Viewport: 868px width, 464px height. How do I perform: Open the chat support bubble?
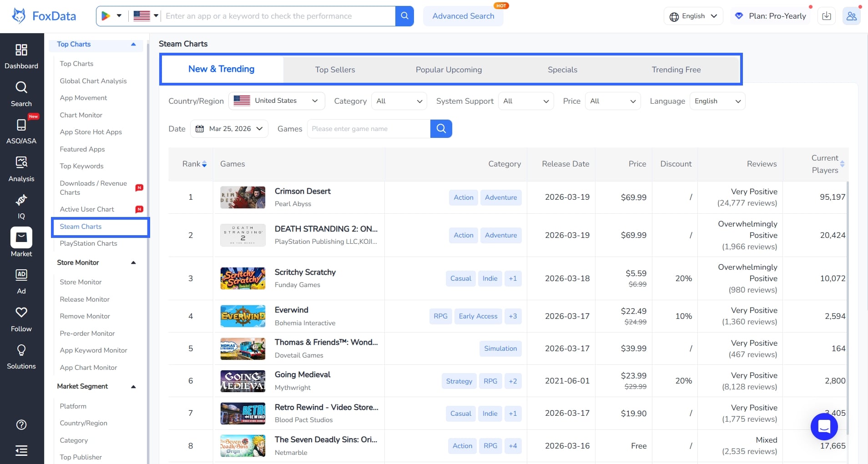(824, 426)
